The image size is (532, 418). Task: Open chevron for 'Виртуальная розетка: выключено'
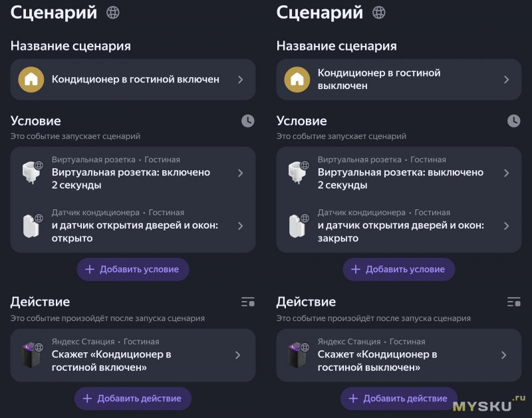tap(506, 173)
